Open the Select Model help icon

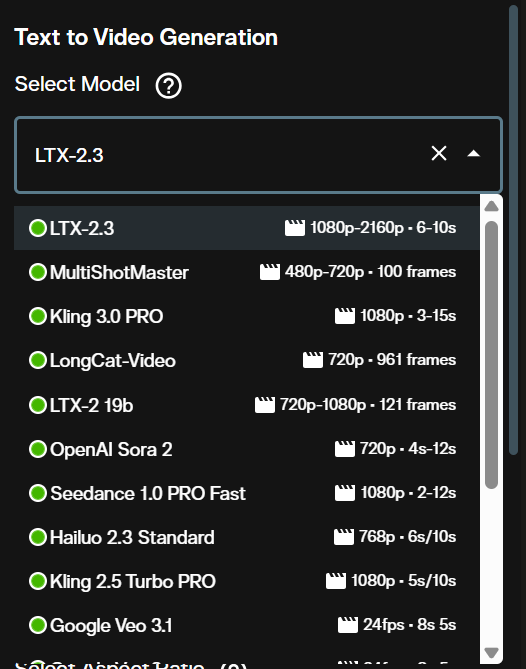[169, 86]
